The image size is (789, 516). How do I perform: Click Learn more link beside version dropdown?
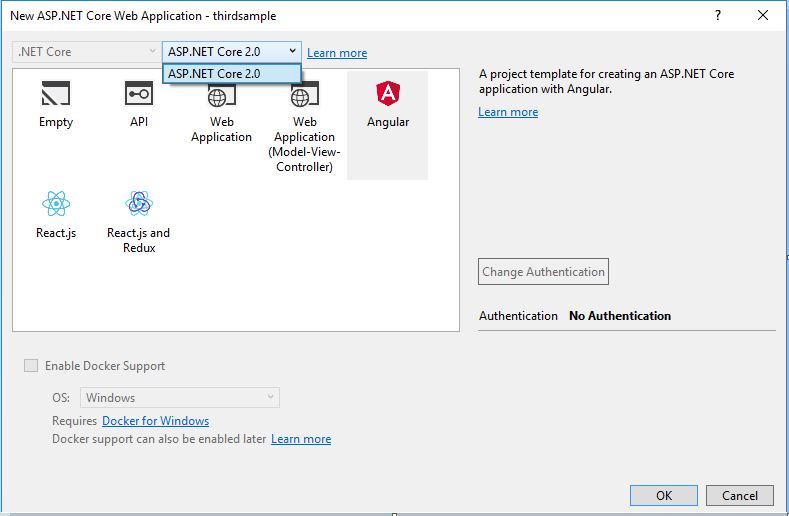pyautogui.click(x=337, y=53)
